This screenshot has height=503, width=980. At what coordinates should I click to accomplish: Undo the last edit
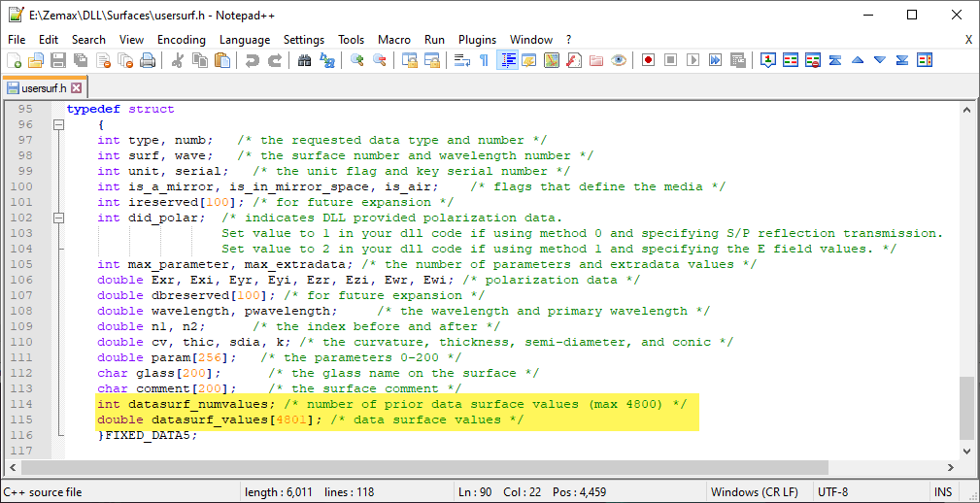252,60
